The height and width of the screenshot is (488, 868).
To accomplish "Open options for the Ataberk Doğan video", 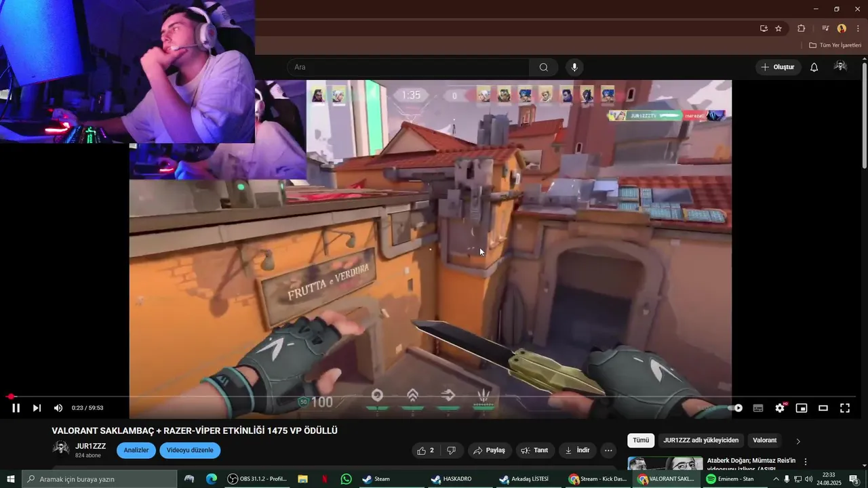I will [x=806, y=462].
